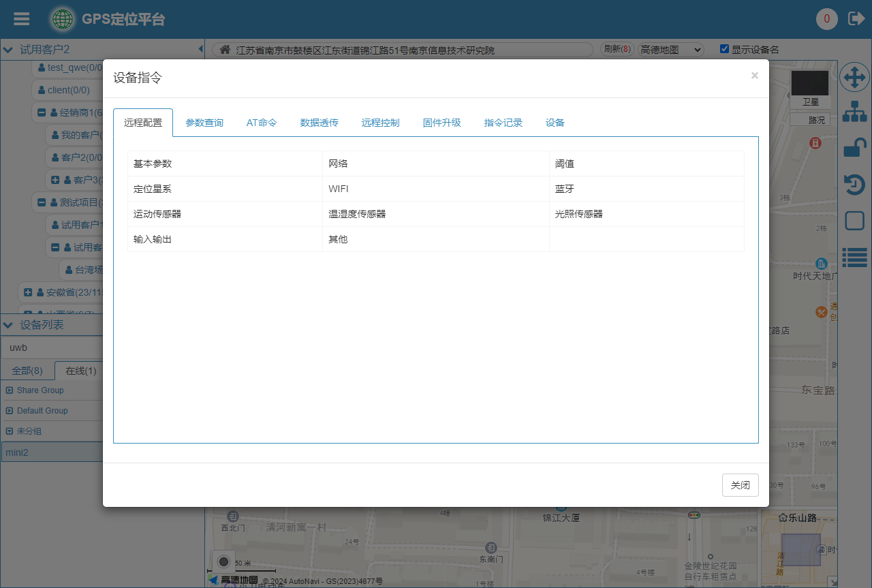
Task: Open the list view icon
Action: coord(854,257)
